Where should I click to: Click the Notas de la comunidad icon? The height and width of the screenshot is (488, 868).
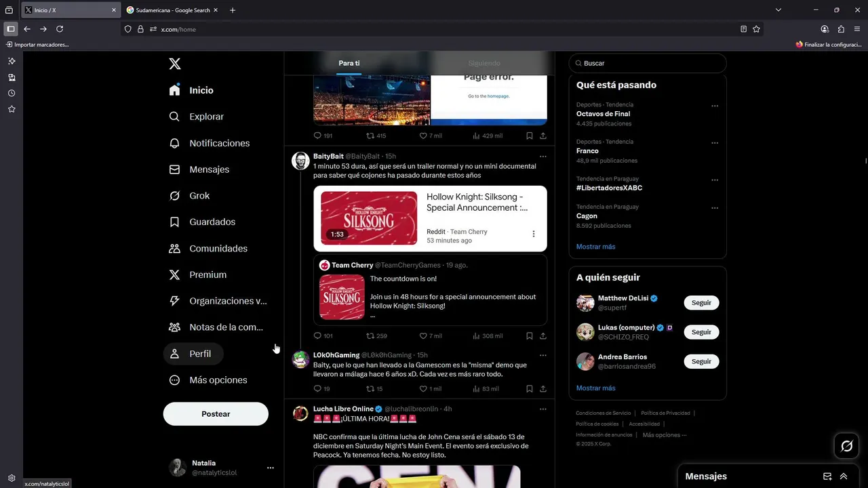174,327
